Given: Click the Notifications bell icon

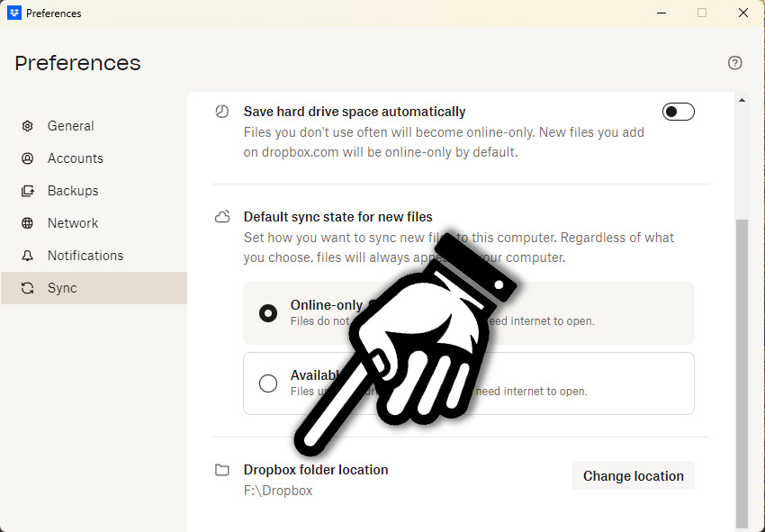Looking at the screenshot, I should coord(28,256).
